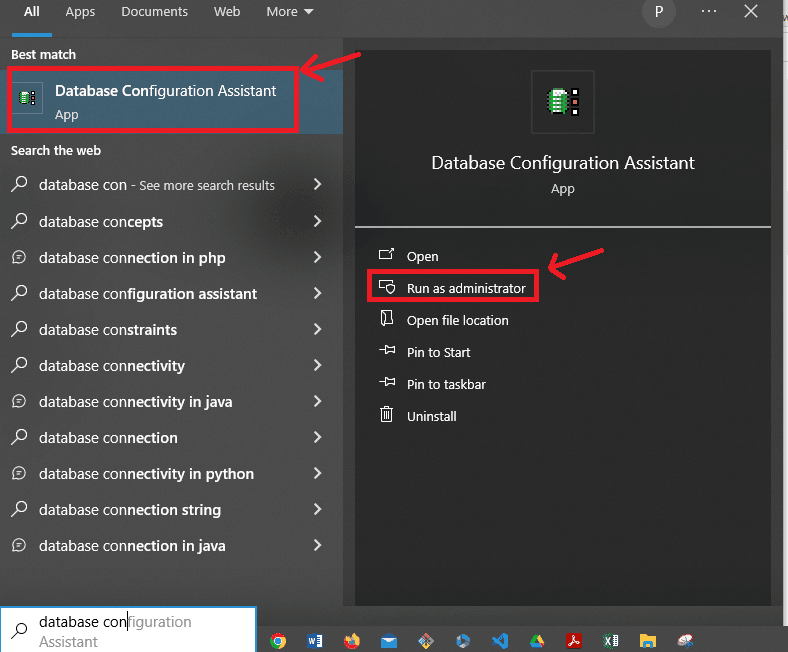Expand the 'database concepts' suggestion arrow
This screenshot has width=788, height=652.
(x=317, y=222)
